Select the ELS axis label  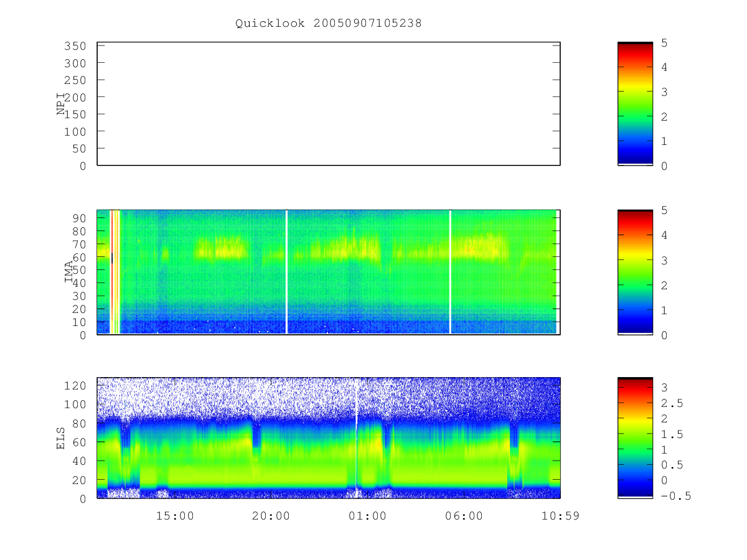click(x=61, y=438)
